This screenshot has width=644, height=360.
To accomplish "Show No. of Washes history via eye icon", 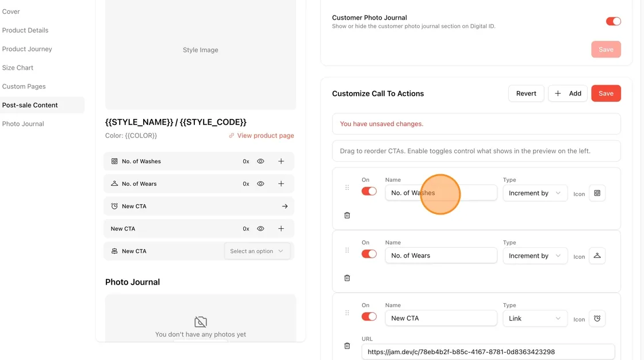I will (x=260, y=161).
